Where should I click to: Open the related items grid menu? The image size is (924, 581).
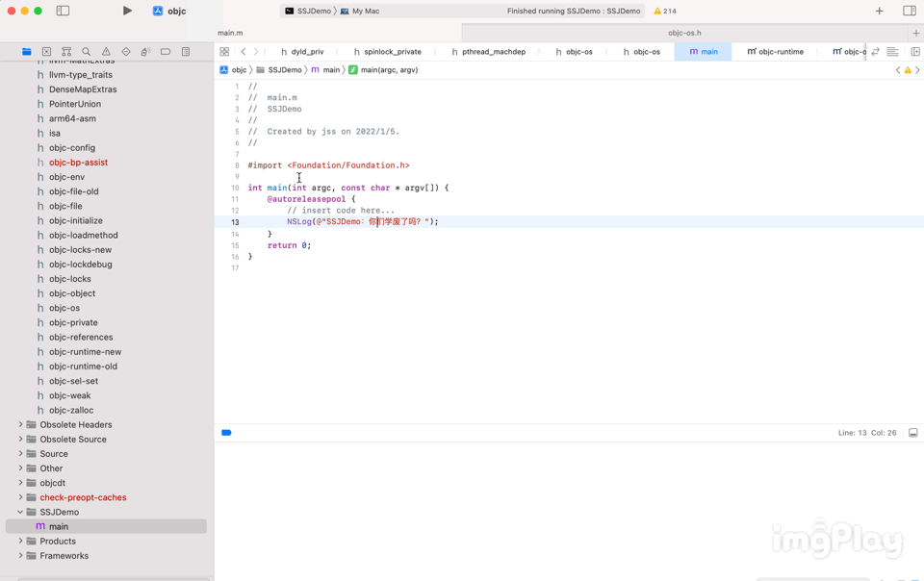point(224,52)
